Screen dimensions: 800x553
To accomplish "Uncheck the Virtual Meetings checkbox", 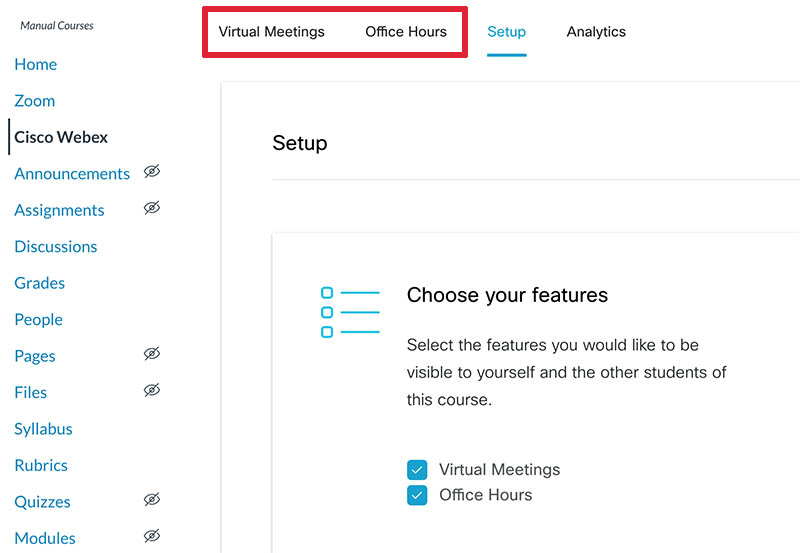I will pyautogui.click(x=417, y=470).
